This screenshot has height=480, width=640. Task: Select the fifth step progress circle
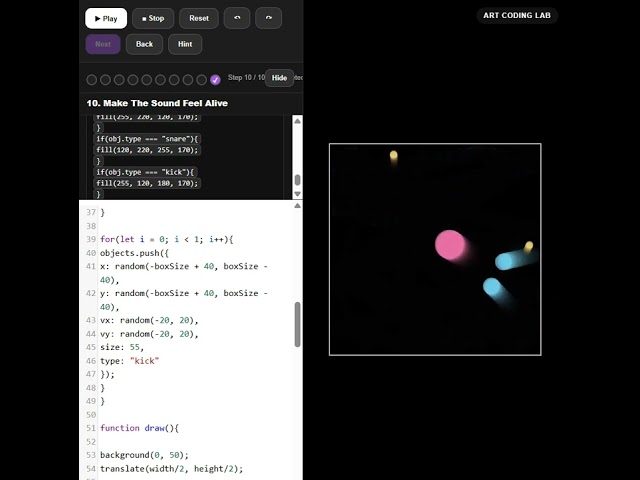click(147, 80)
